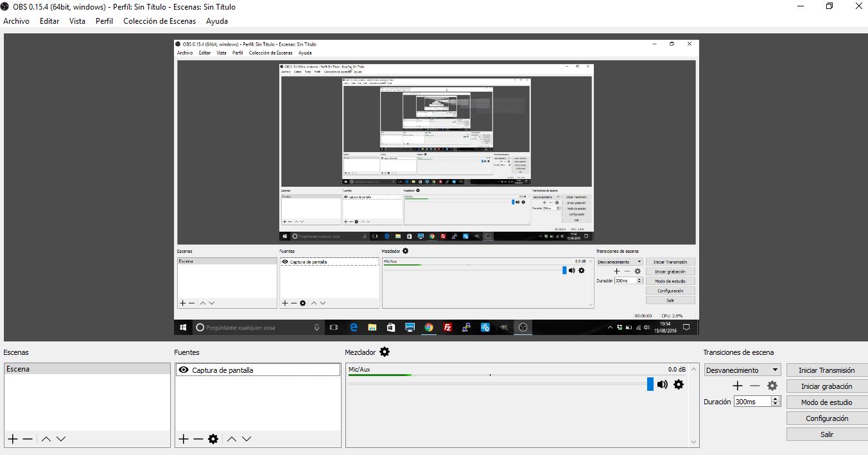Viewport: 868px width, 455px height.
Task: Click the Iniciar Transmisión button
Action: [x=826, y=370]
